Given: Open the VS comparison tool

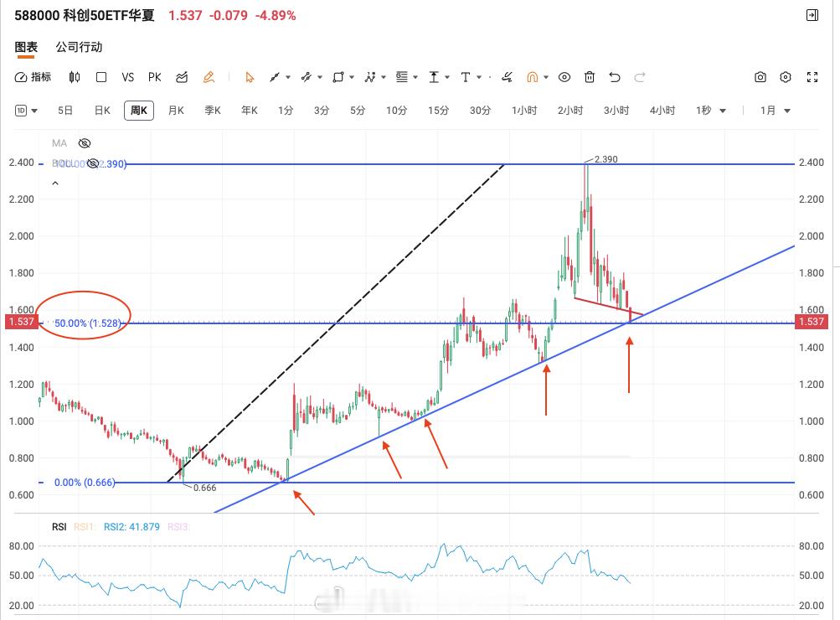Looking at the screenshot, I should pyautogui.click(x=127, y=77).
